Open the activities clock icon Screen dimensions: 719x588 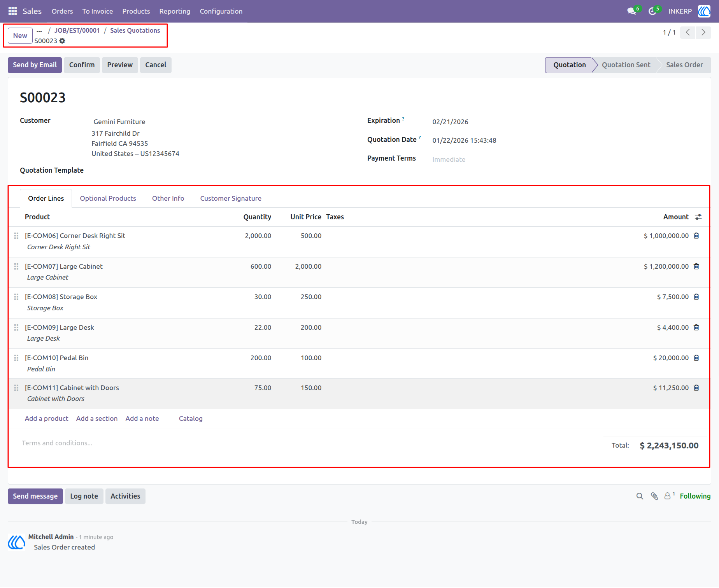pyautogui.click(x=652, y=11)
